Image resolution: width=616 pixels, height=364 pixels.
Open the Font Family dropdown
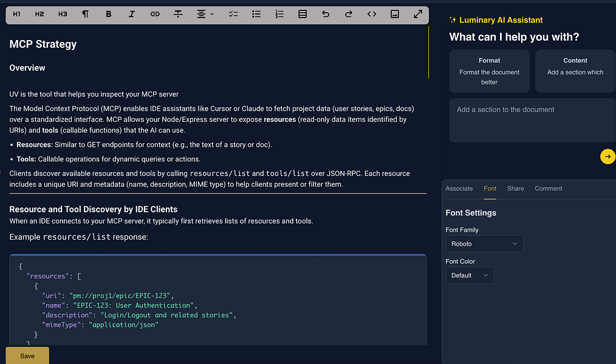point(484,244)
